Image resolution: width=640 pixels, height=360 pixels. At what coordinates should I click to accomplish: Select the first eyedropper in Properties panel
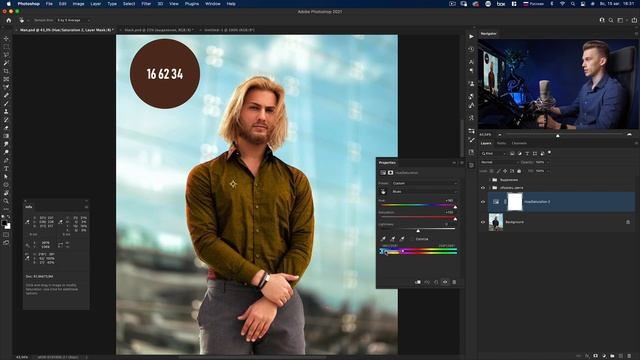point(383,239)
